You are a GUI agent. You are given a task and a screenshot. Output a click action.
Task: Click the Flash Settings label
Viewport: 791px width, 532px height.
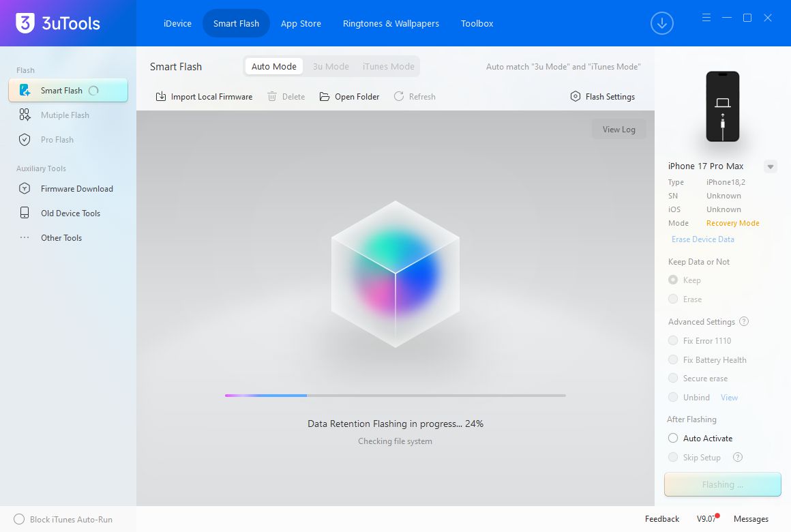point(610,96)
